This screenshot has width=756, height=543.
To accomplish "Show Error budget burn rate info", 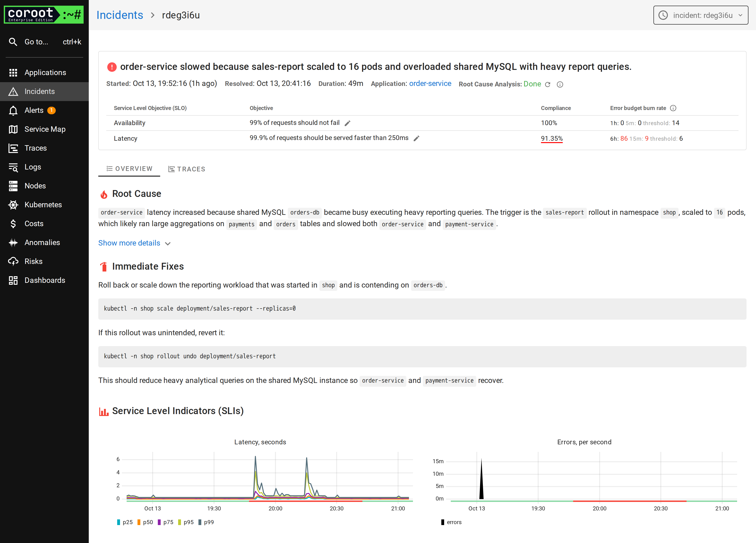I will pos(673,108).
